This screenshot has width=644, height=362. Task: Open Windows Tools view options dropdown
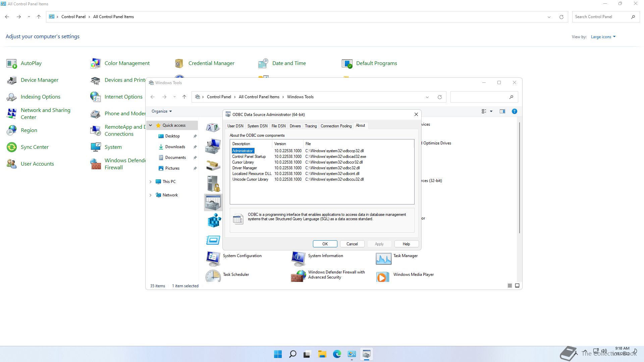[x=491, y=111]
